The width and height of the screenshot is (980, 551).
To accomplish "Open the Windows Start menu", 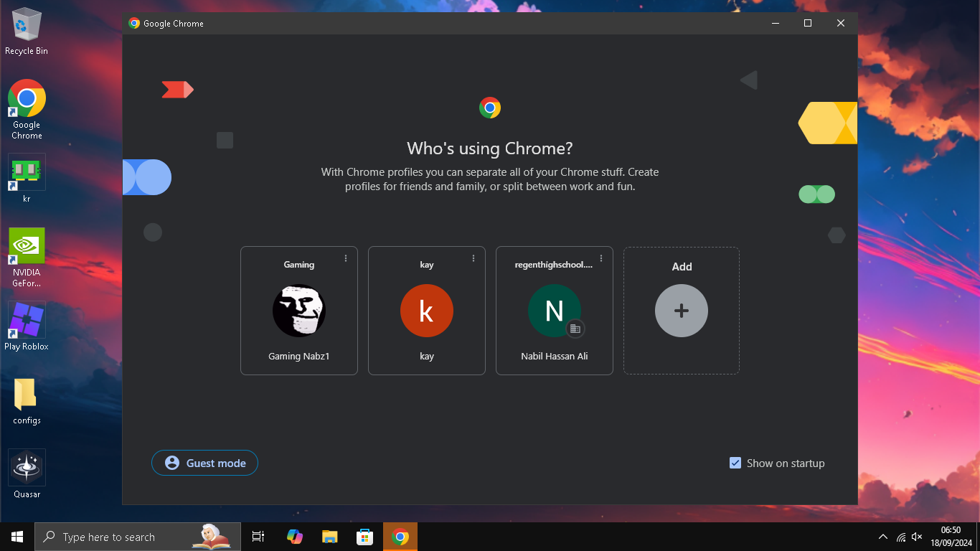I will (17, 537).
